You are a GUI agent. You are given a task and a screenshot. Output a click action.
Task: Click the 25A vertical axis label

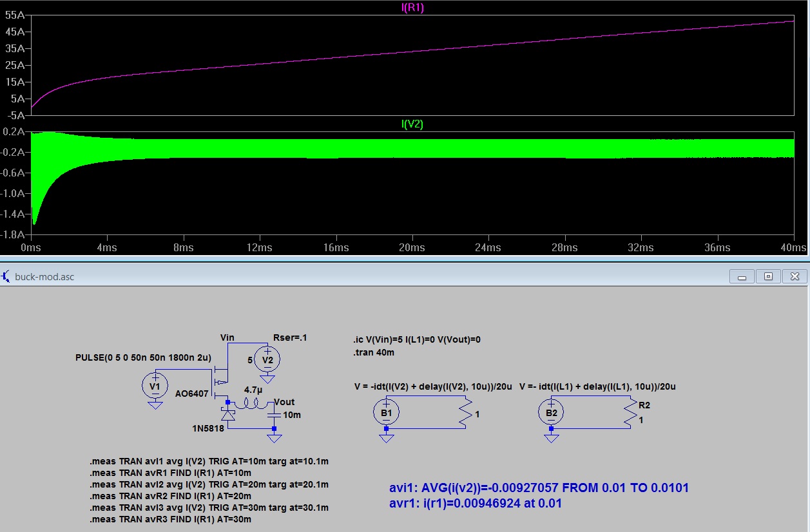14,65
